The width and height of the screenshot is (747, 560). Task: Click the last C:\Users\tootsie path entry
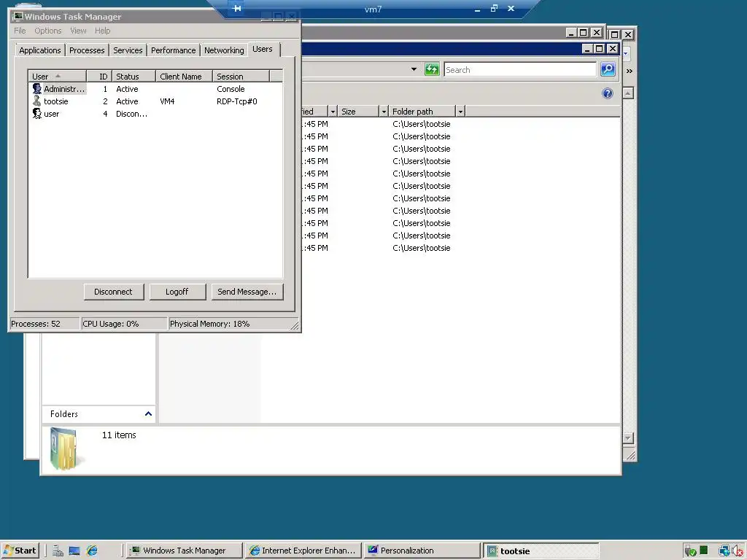pos(422,248)
